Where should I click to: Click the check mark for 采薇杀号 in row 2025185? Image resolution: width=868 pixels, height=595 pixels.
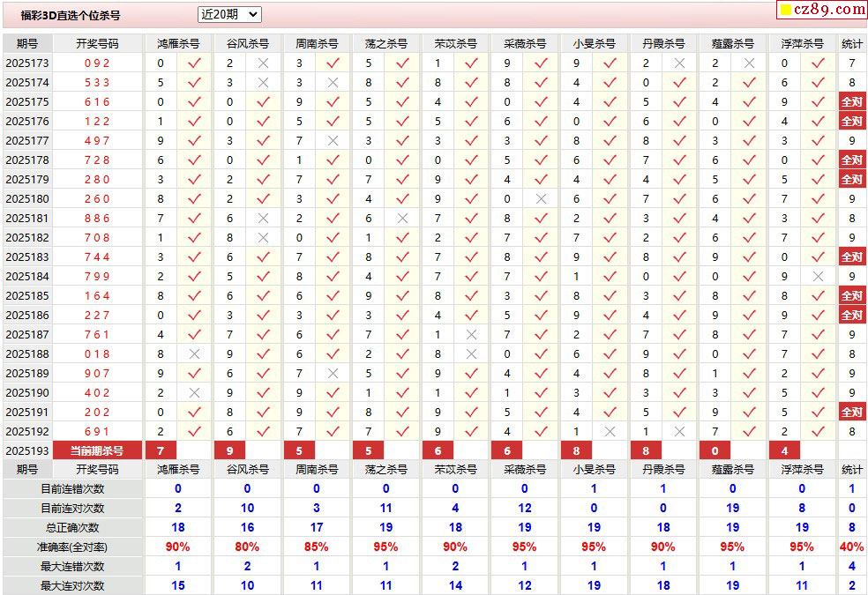(x=541, y=295)
